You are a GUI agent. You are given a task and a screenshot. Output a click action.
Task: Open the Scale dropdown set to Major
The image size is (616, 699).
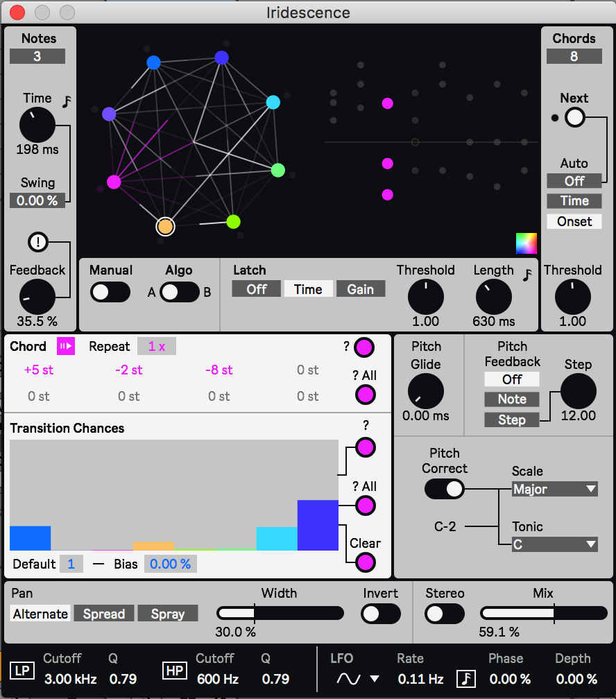[x=554, y=489]
